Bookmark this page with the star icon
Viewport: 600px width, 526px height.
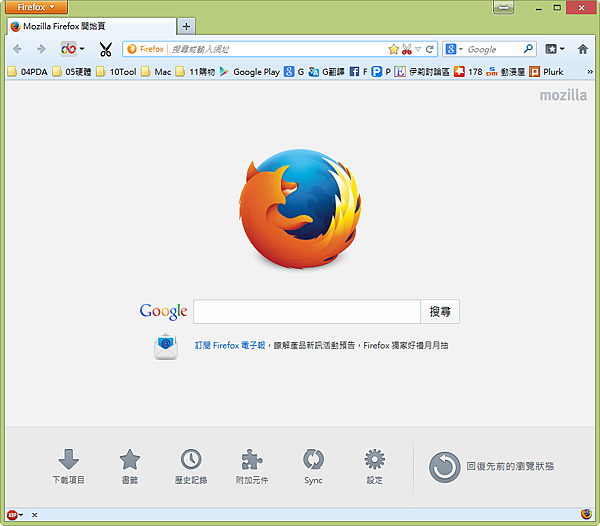[x=393, y=49]
